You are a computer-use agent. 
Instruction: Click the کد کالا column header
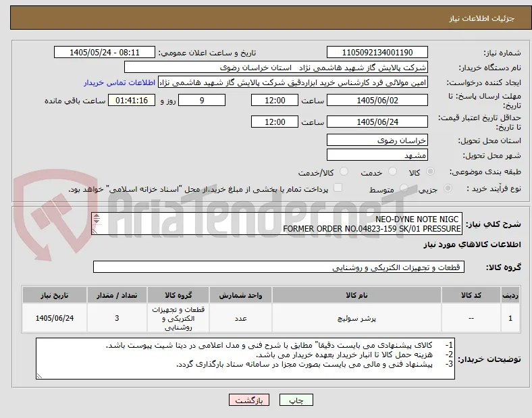click(471, 295)
